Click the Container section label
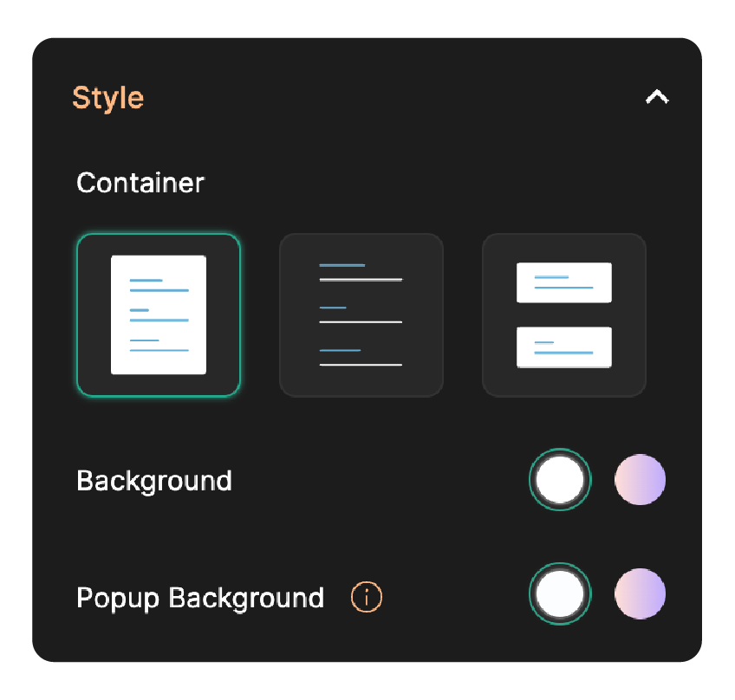 point(140,183)
